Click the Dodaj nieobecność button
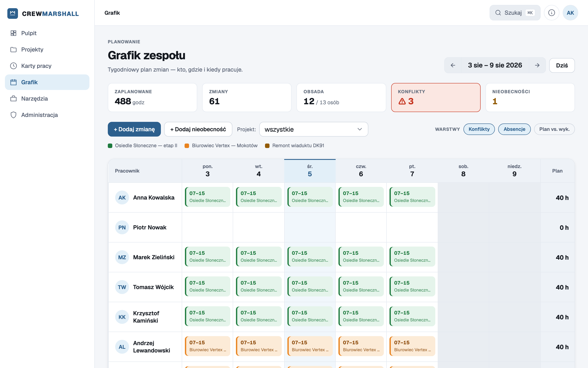The width and height of the screenshot is (588, 368). tap(198, 129)
